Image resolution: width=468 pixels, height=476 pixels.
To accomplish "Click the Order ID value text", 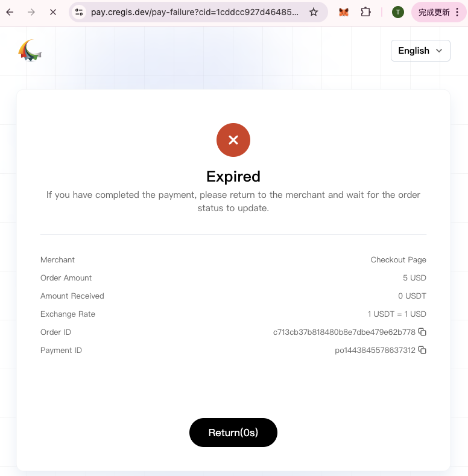I will 344,332.
